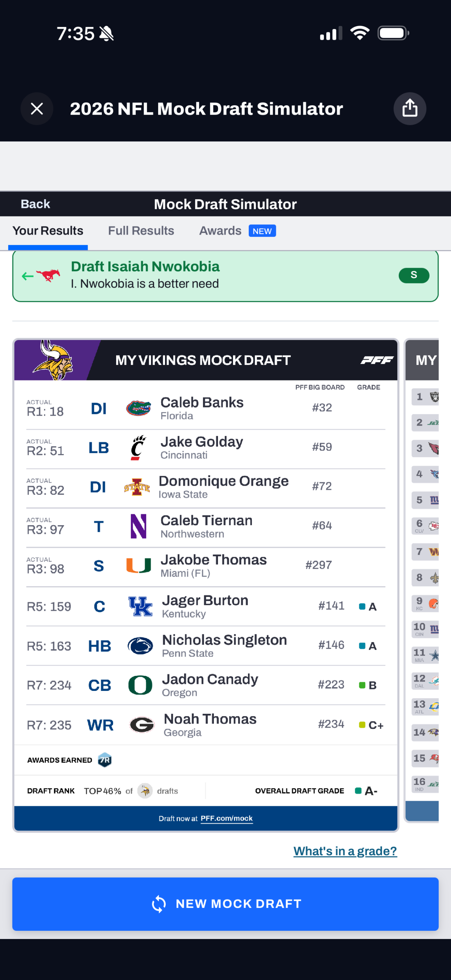Image resolution: width=451 pixels, height=980 pixels.
Task: Switch to the Full Results tab
Action: 141,230
